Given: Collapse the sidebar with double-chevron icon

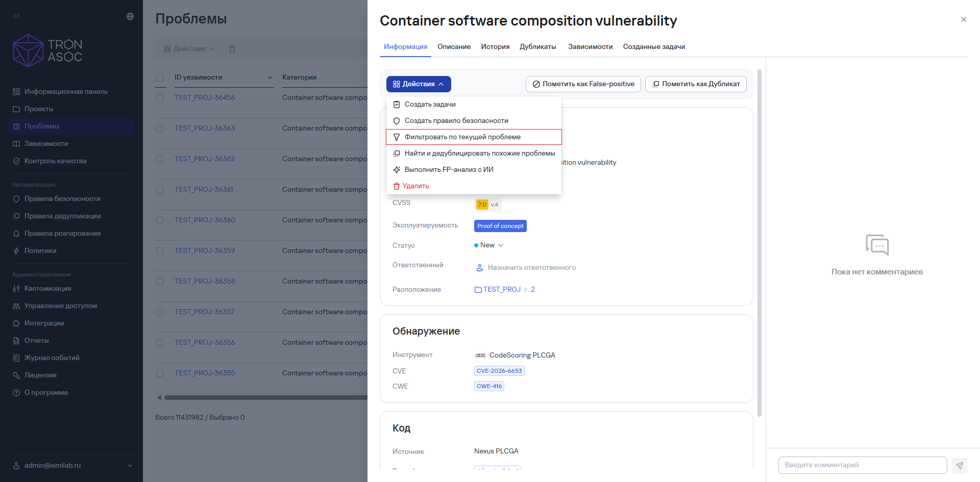Looking at the screenshot, I should (16, 16).
